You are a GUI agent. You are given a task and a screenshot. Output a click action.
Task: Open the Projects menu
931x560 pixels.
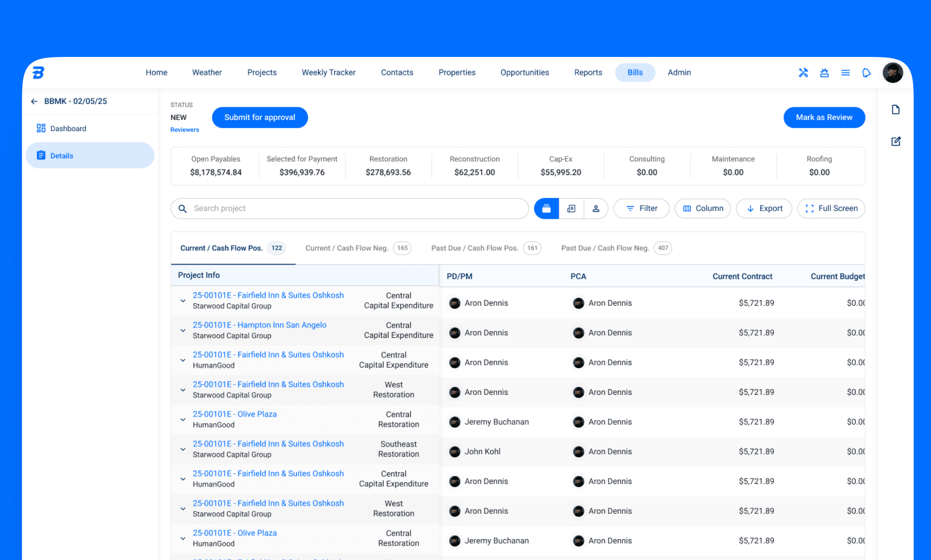pos(262,72)
